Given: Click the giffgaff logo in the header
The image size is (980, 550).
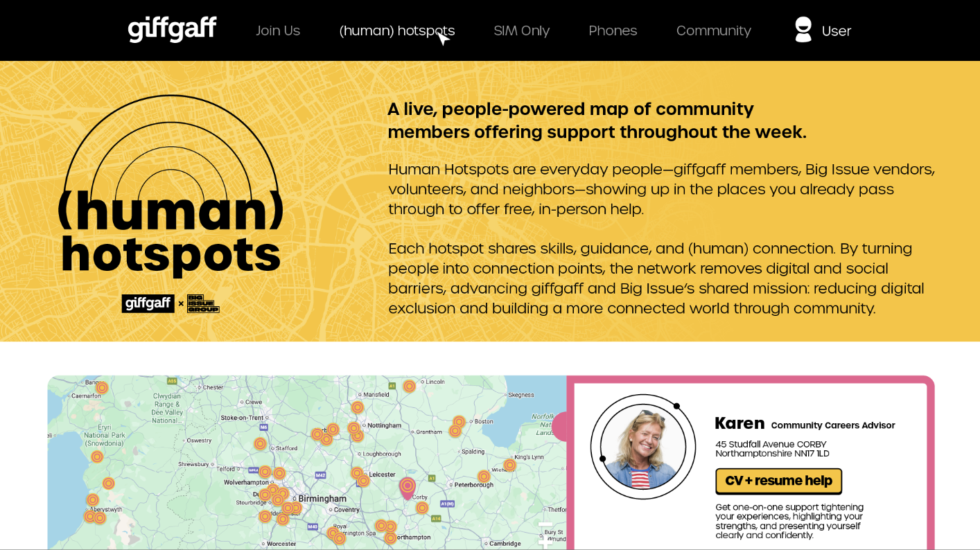Looking at the screenshot, I should click(173, 30).
